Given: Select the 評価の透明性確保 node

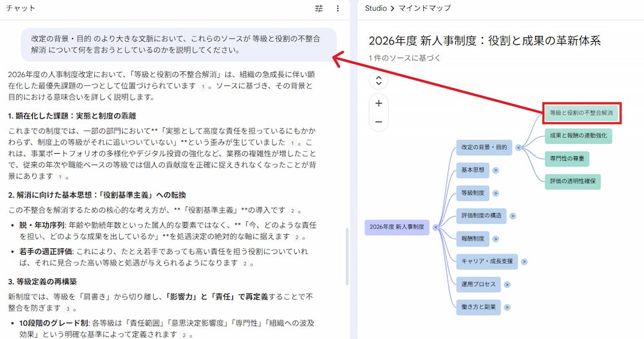Looking at the screenshot, I should (x=573, y=181).
